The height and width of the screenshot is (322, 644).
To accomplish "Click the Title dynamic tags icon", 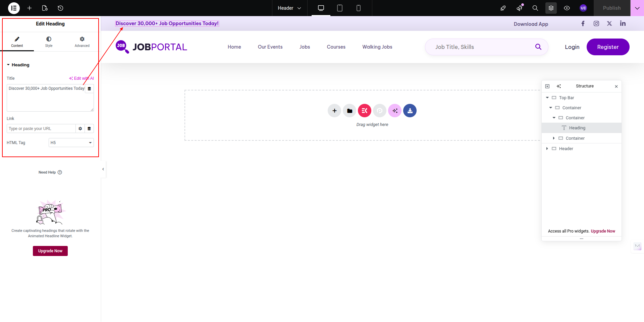I will click(x=89, y=89).
